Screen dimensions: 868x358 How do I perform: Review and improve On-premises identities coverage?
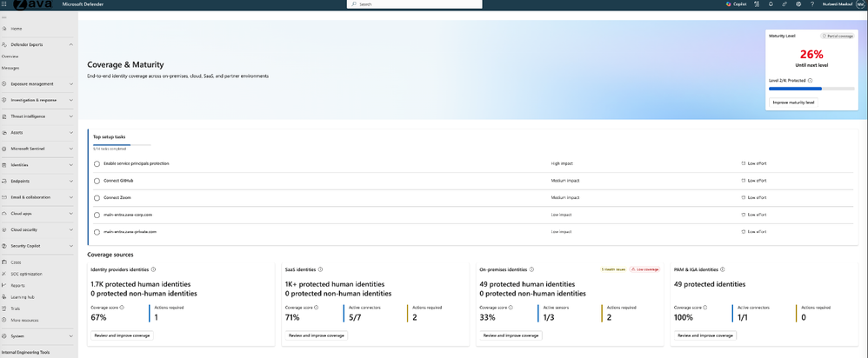(511, 335)
